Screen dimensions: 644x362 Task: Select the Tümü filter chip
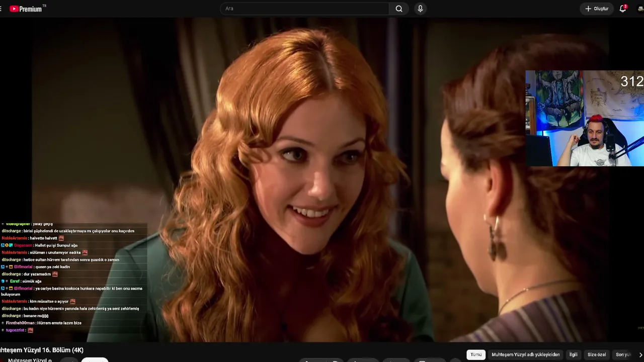[x=476, y=354]
